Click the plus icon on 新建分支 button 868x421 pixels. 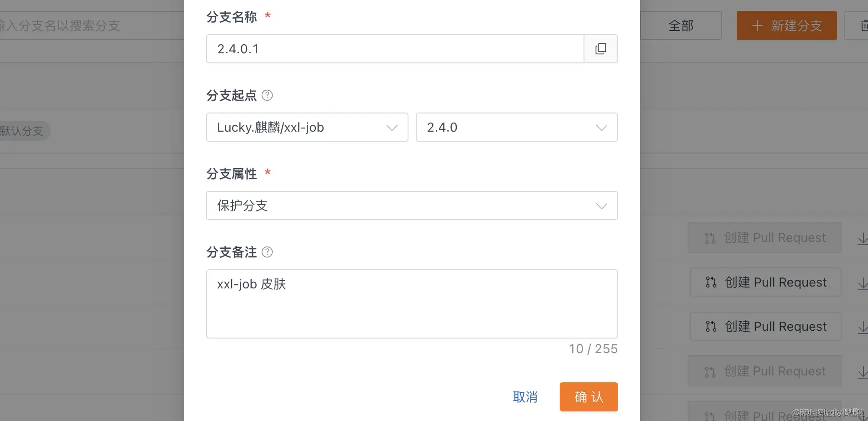(x=757, y=26)
